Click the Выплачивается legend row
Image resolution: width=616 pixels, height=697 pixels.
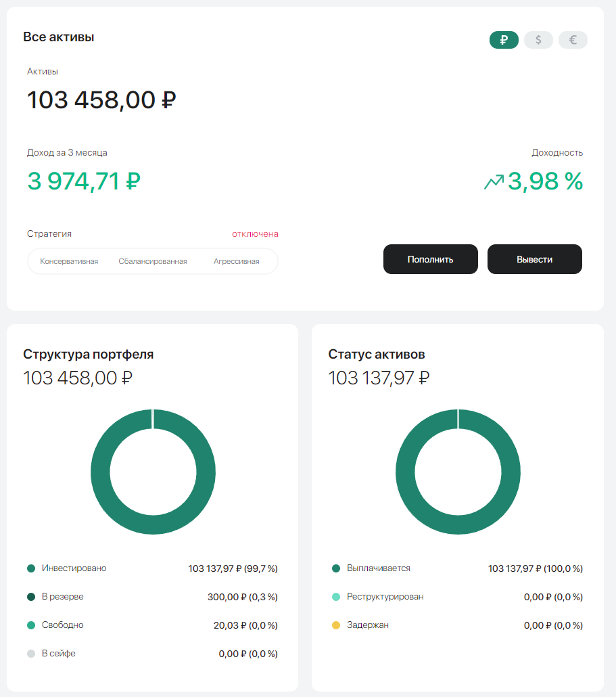373,568
